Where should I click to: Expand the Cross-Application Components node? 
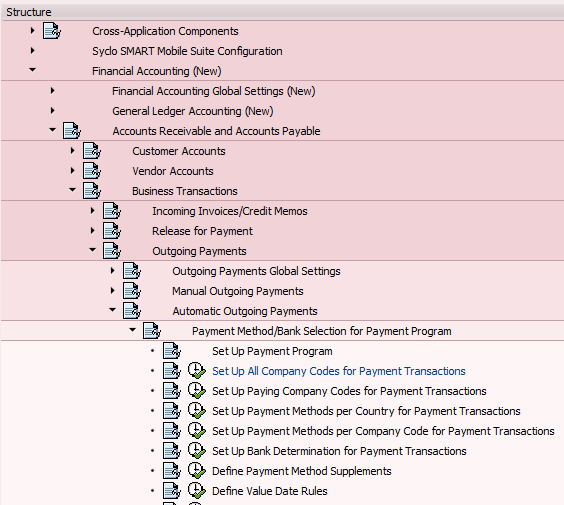[x=32, y=31]
